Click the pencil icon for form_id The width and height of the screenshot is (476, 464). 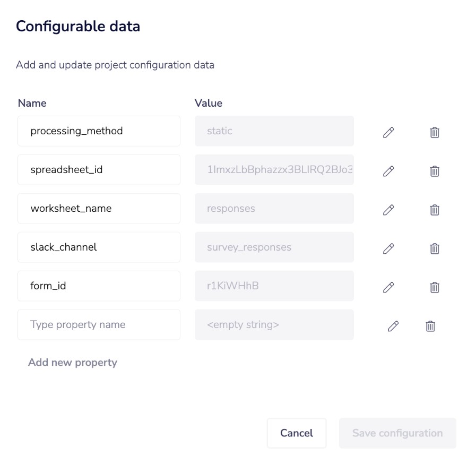(x=388, y=287)
